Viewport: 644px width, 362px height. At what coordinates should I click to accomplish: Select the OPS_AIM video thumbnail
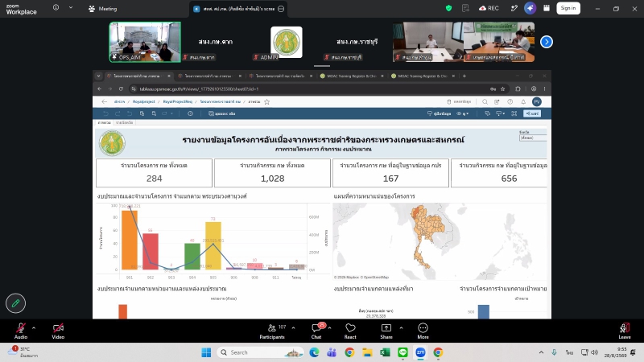click(x=145, y=42)
